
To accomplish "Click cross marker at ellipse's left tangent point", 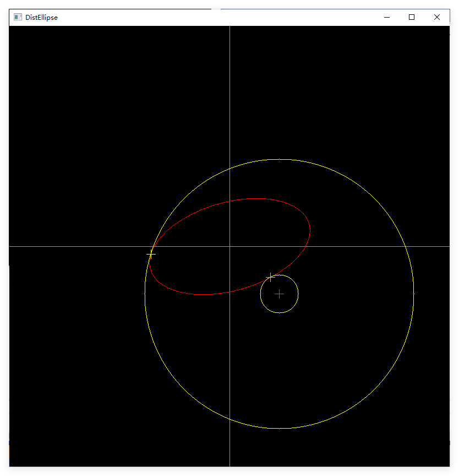I will coord(151,254).
